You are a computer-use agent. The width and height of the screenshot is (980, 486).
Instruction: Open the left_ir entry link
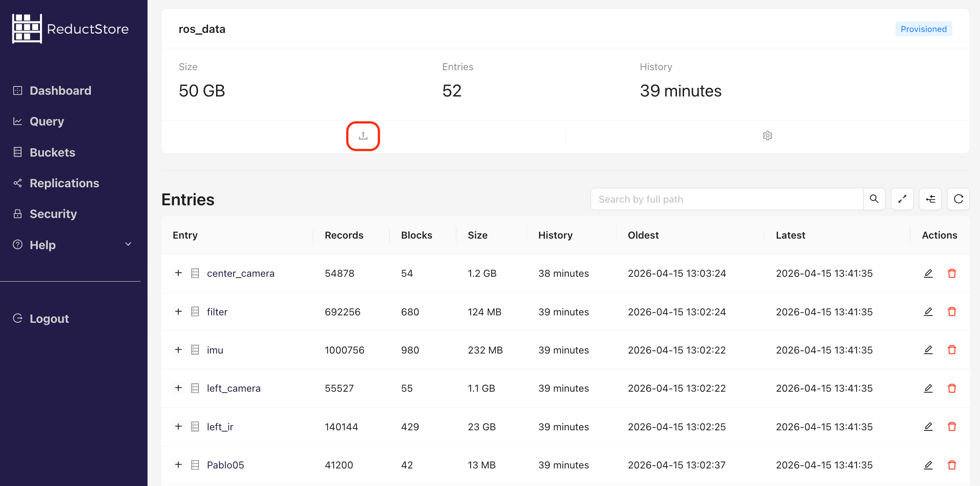click(x=220, y=427)
